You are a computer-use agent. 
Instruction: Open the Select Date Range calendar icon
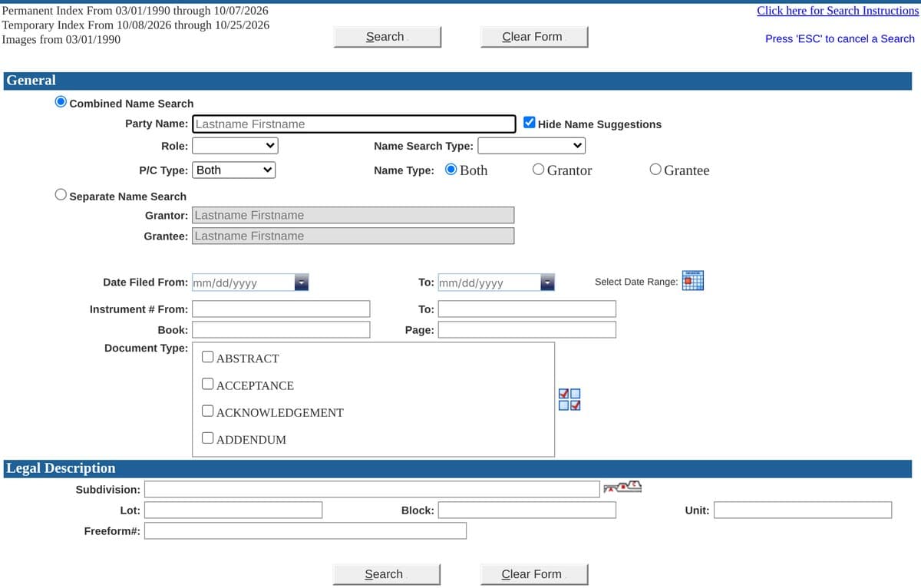[x=693, y=281]
